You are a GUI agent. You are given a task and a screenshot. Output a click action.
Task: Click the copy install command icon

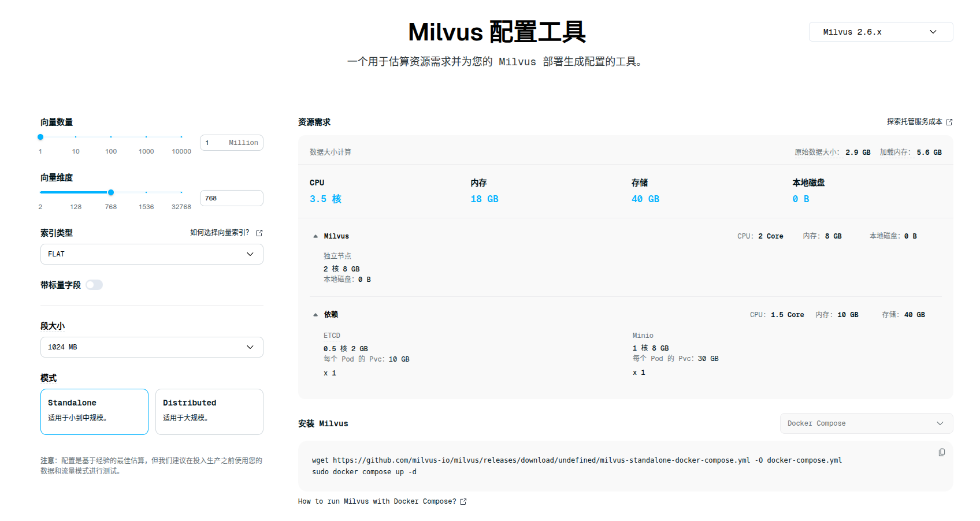tap(941, 452)
